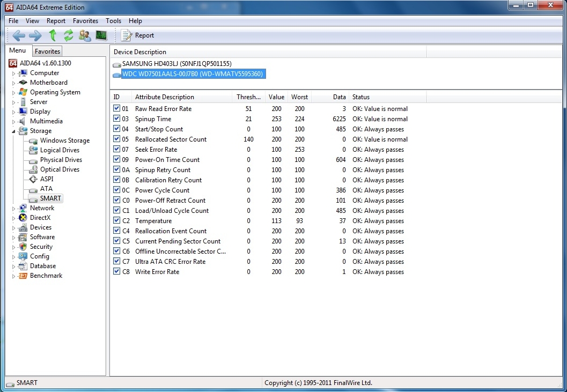Click the Server tower icon
The image size is (567, 392).
pos(23,102)
